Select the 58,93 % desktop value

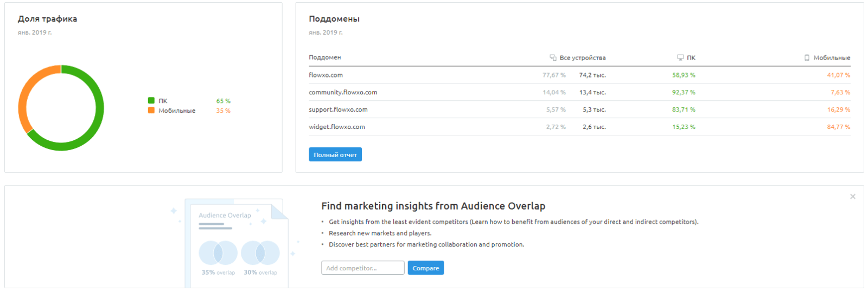pyautogui.click(x=684, y=75)
